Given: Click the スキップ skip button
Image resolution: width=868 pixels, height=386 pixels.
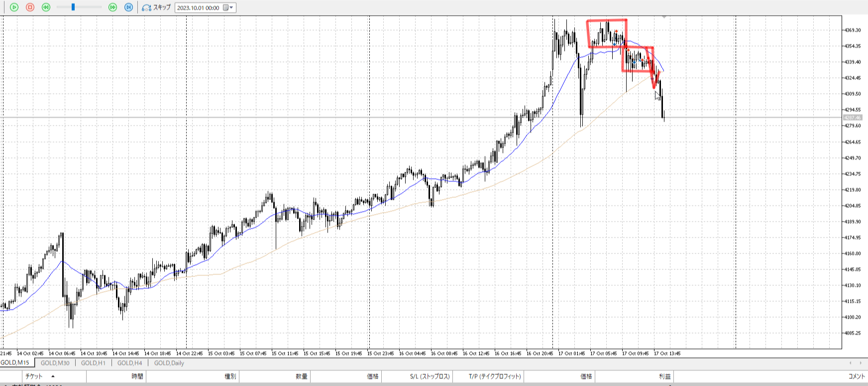Looking at the screenshot, I should [156, 7].
